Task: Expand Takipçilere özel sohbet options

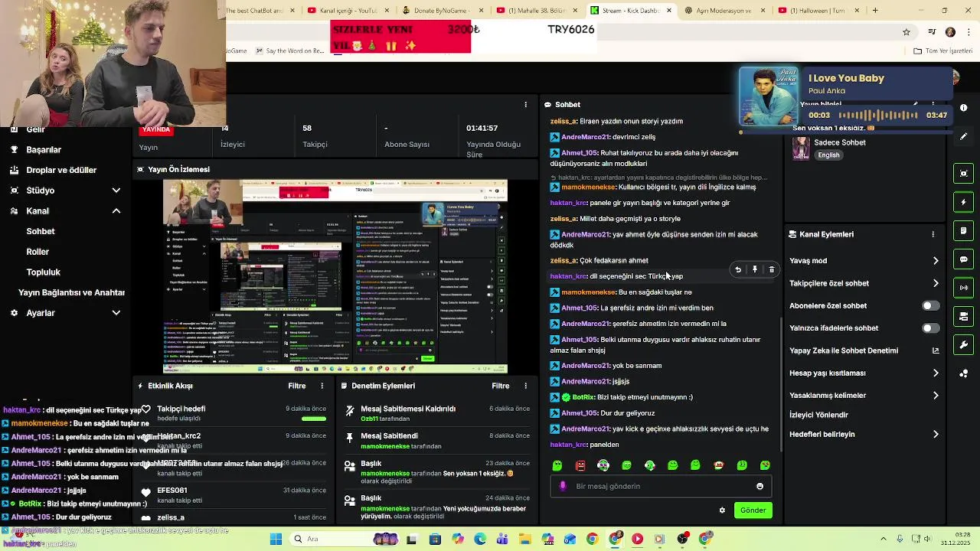Action: 935,283
